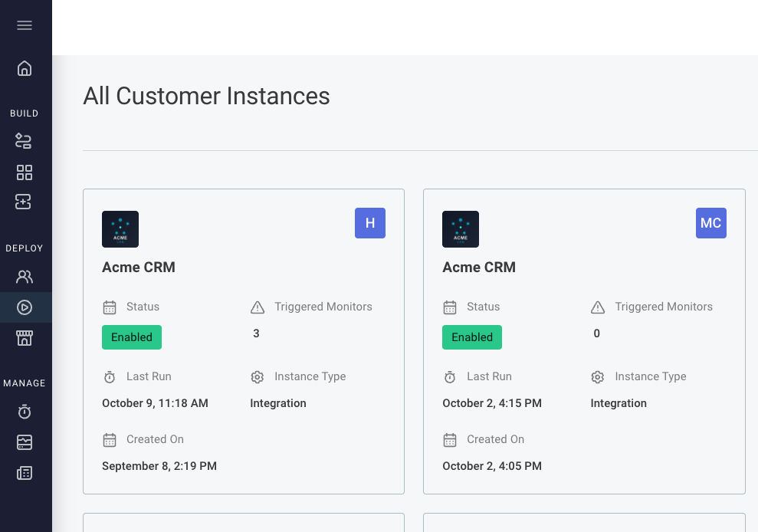The height and width of the screenshot is (532, 758).
Task: Open the Marketplace storefront icon
Action: tap(25, 338)
